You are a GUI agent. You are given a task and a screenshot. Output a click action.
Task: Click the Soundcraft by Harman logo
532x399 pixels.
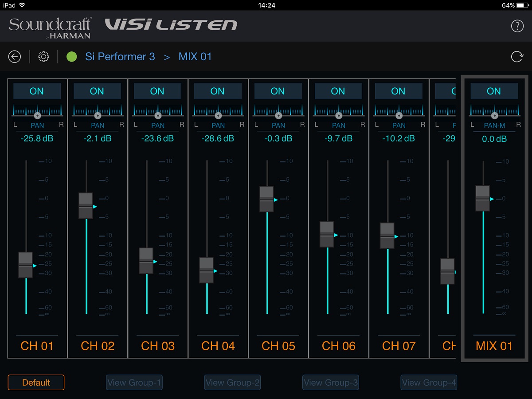click(x=50, y=28)
